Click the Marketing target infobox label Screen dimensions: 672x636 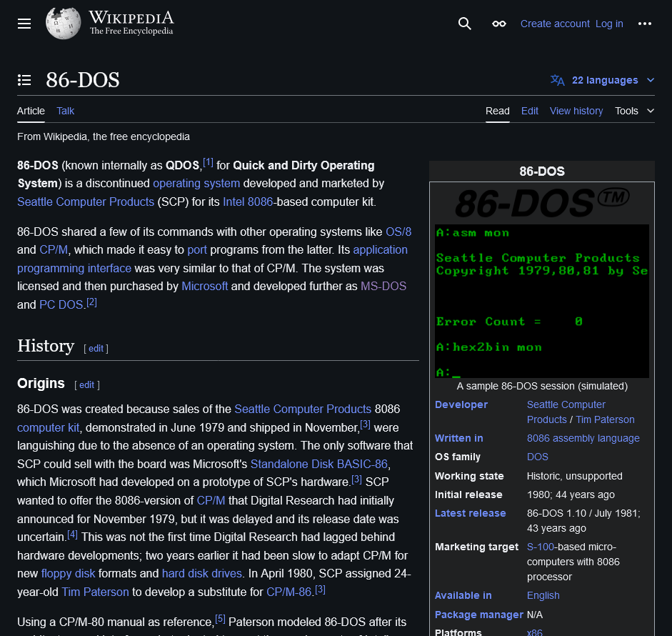click(x=476, y=547)
